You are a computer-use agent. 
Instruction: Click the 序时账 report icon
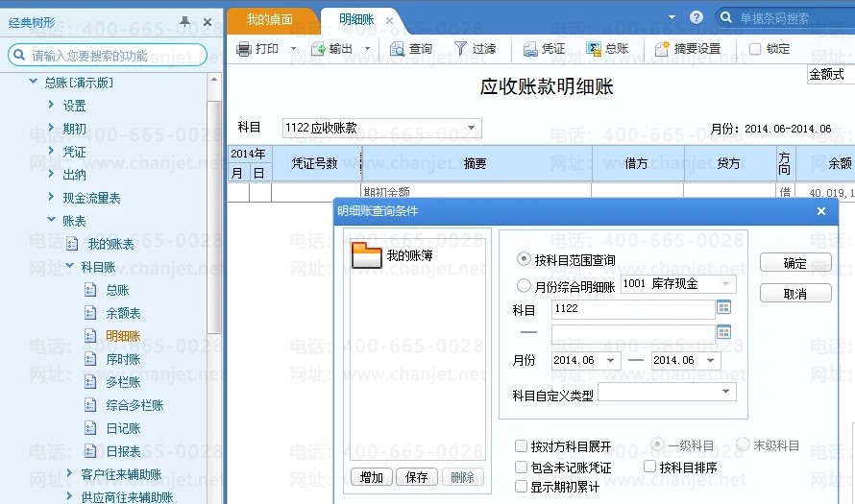pyautogui.click(x=90, y=358)
